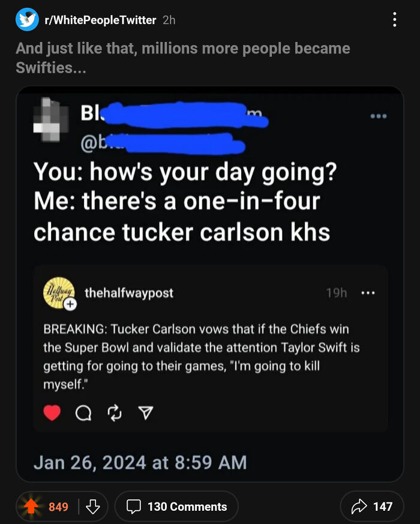Viewport: 420px width, 524px height.
Task: Like the quoted tweet with the heart
Action: 52,413
